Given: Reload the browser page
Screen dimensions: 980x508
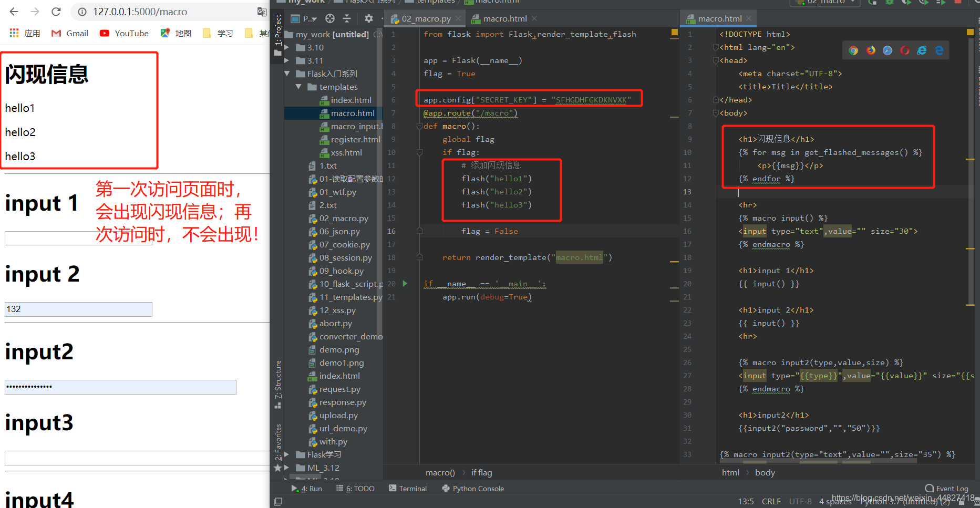Looking at the screenshot, I should [56, 12].
